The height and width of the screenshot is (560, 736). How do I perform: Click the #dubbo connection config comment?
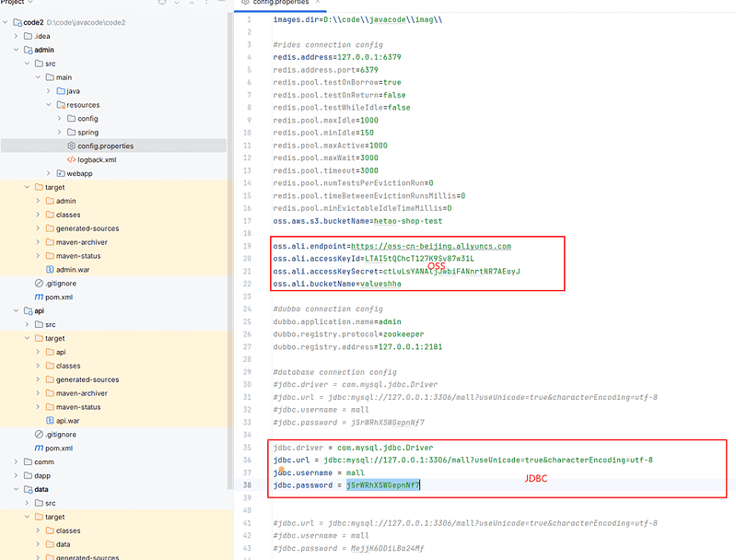(x=328, y=309)
